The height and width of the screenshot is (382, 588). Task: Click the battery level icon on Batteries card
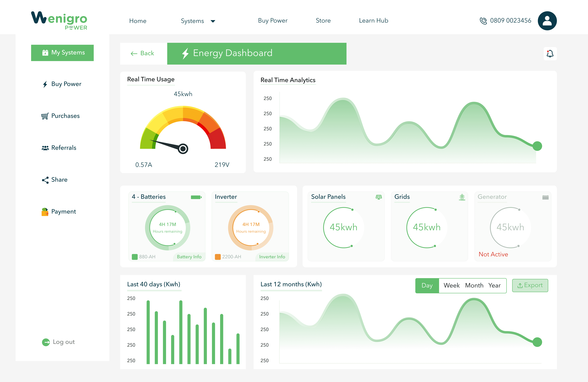click(x=196, y=197)
